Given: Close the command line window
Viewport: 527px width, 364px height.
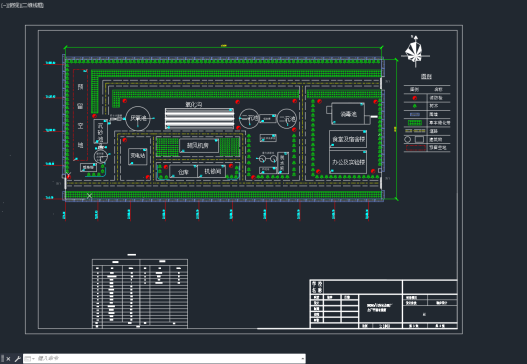Looking at the screenshot, I should (x=8, y=359).
